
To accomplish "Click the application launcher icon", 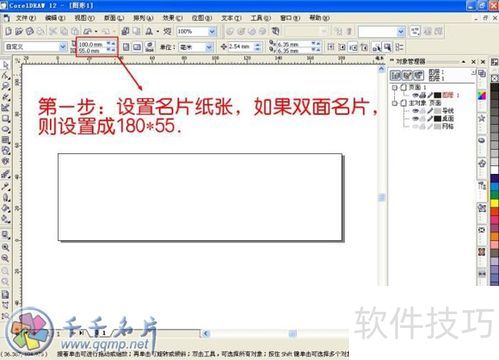I will click(149, 31).
